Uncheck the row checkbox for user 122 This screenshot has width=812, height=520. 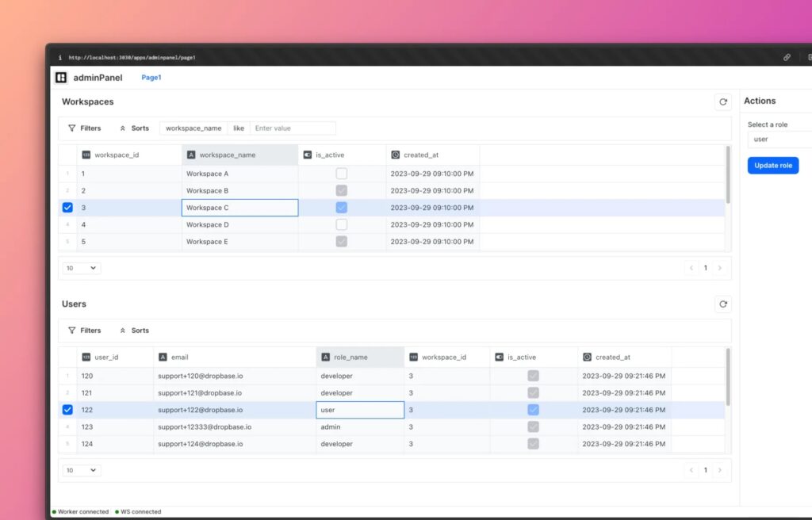click(67, 410)
